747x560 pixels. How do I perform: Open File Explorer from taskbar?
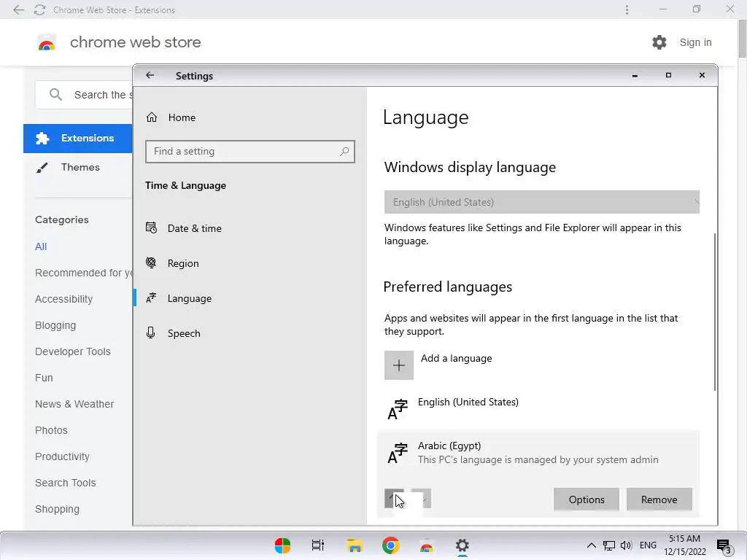pyautogui.click(x=355, y=545)
